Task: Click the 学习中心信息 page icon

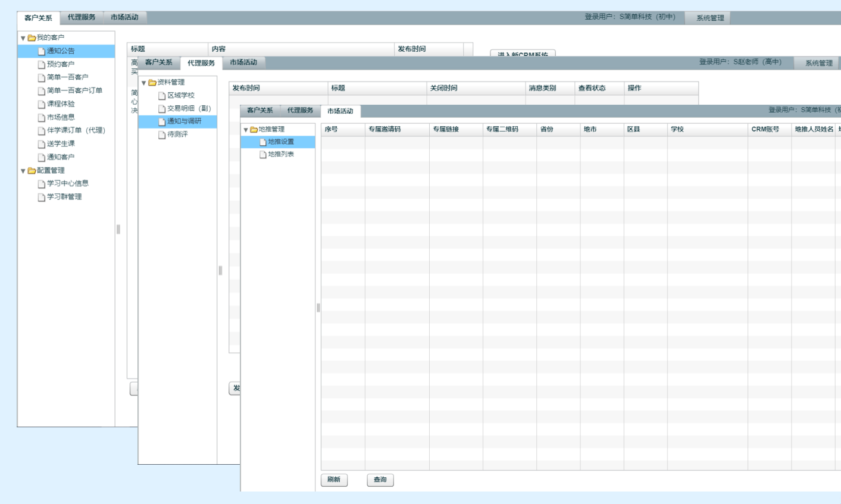Action: tap(42, 184)
